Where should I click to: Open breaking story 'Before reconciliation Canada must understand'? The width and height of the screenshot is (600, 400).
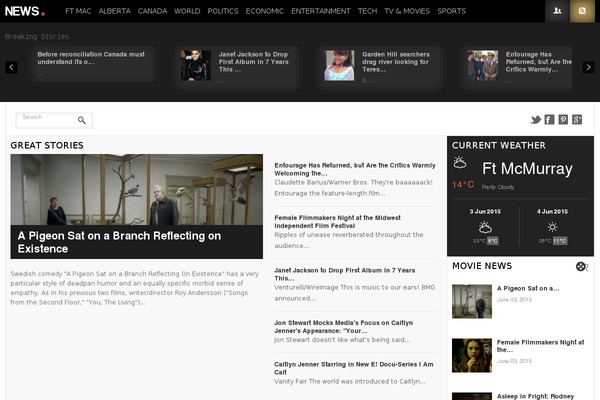point(91,58)
